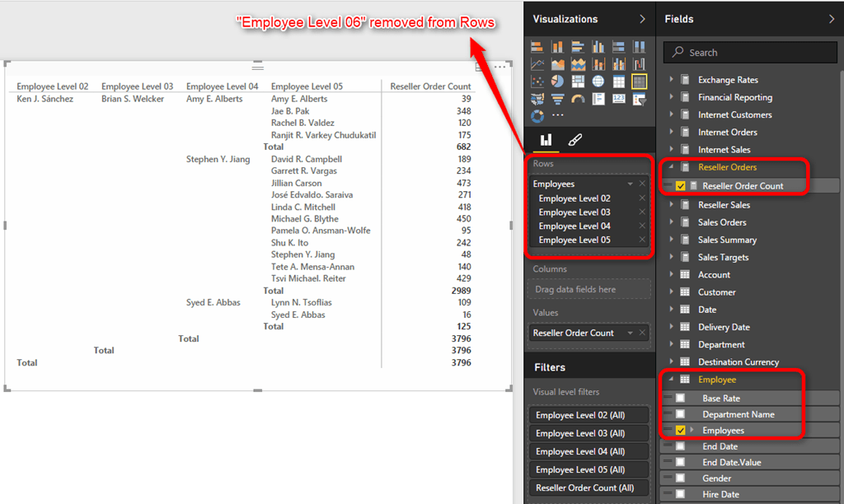Click the Search box in the Fields pane
Screen dimensions: 844x504
tap(750, 52)
